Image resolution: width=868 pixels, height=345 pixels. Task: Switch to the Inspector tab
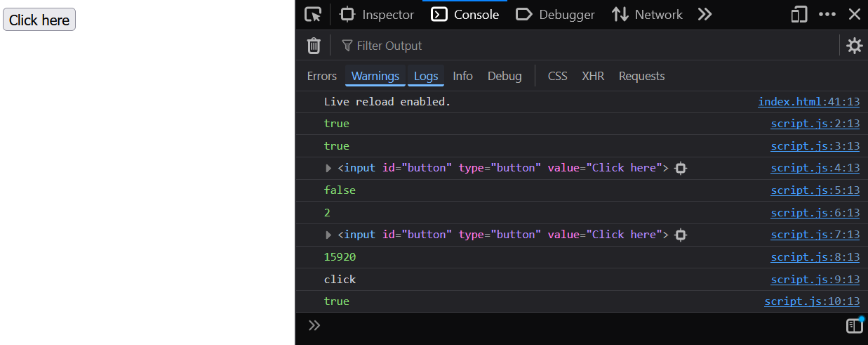tap(377, 14)
